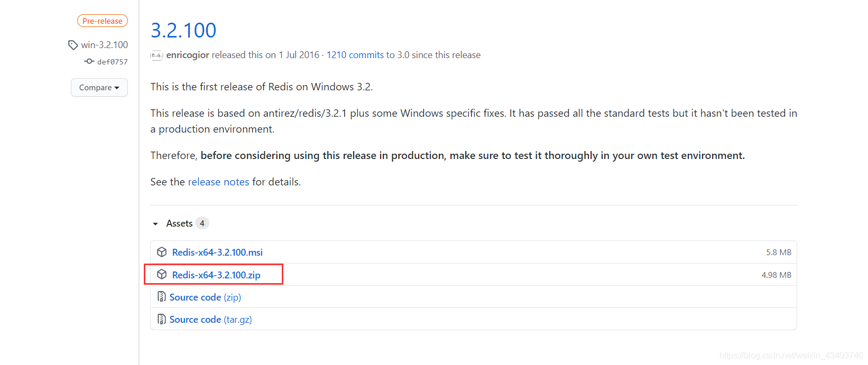Download Redis-x64-3.2.100.msi
The image size is (868, 365).
pyautogui.click(x=217, y=252)
